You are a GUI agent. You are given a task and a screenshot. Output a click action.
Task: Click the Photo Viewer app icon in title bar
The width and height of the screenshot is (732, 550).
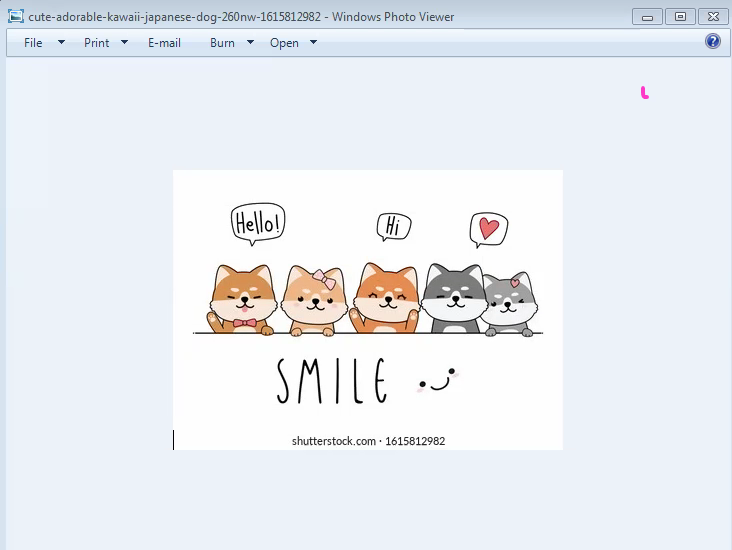point(15,16)
